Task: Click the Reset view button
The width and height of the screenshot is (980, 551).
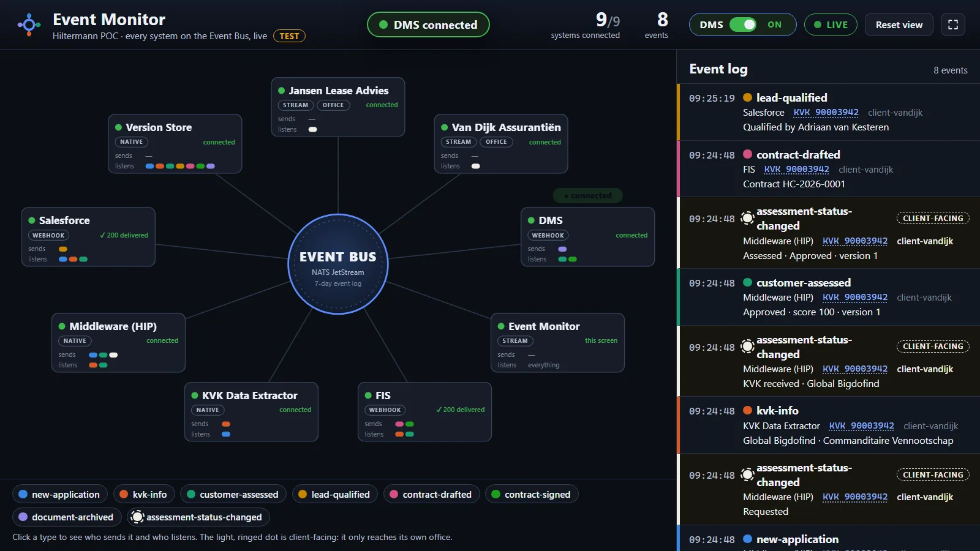Action: [x=899, y=24]
